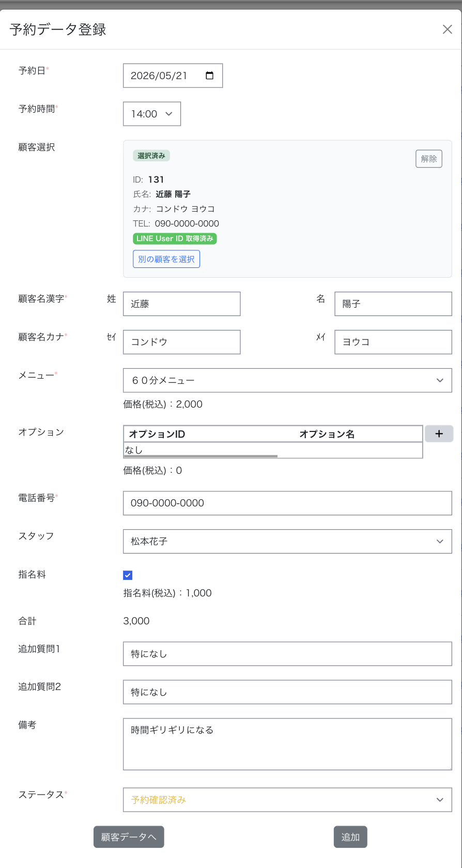Click the カナ value コンドウ ヨウコ

click(186, 209)
